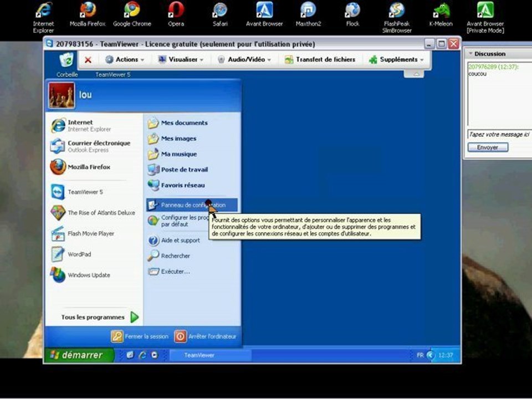This screenshot has height=399, width=532.
Task: Select the Avant Browser [Private Mode] icon
Action: click(x=485, y=17)
